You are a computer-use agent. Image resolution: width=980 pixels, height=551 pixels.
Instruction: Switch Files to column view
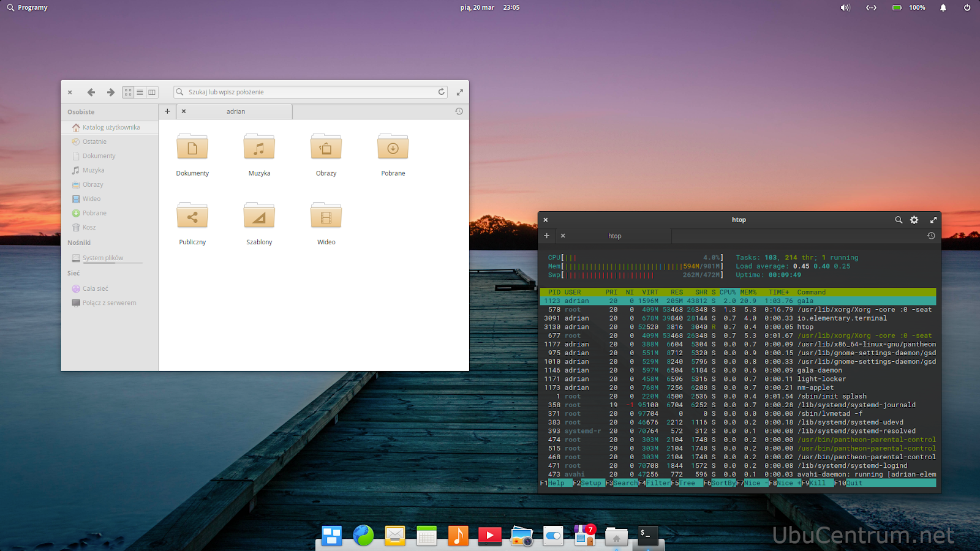152,92
